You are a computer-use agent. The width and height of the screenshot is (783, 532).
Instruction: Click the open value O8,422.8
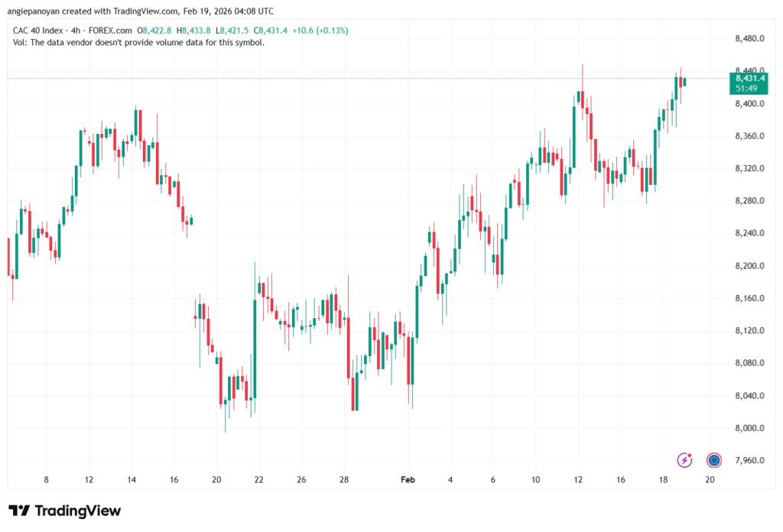click(156, 30)
